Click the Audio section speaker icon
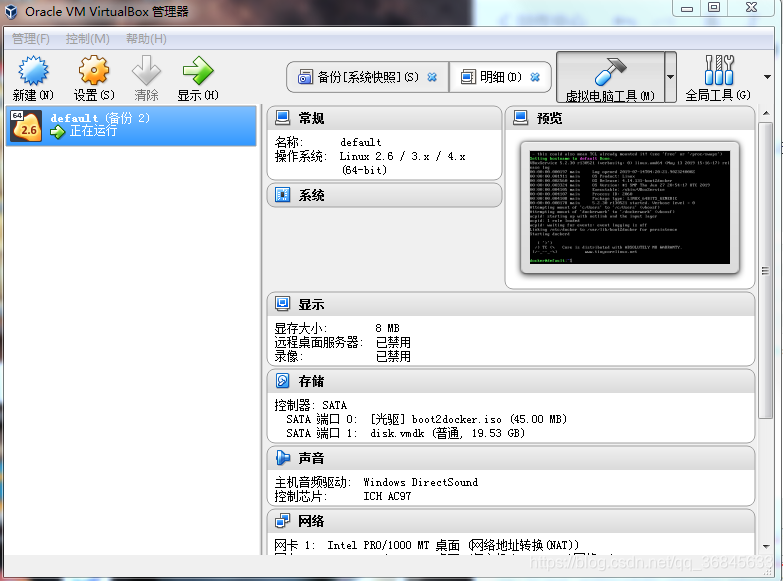The image size is (783, 581). pos(283,458)
